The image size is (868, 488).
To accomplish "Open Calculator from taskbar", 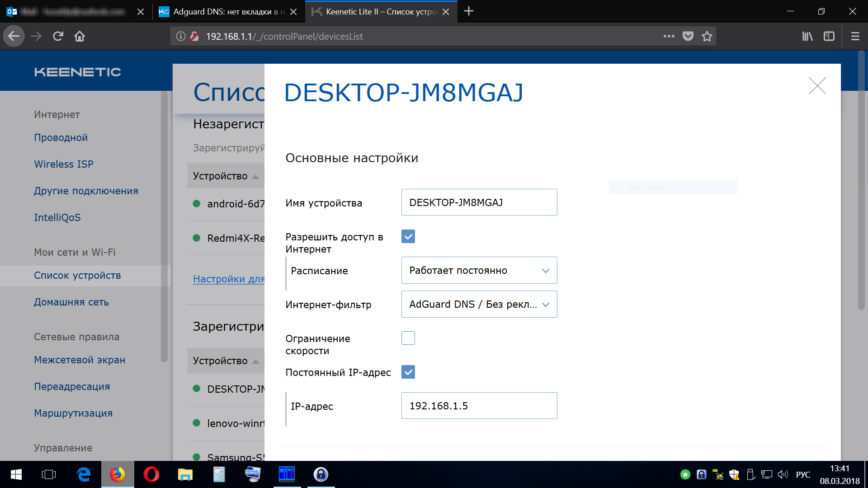I will (219, 474).
